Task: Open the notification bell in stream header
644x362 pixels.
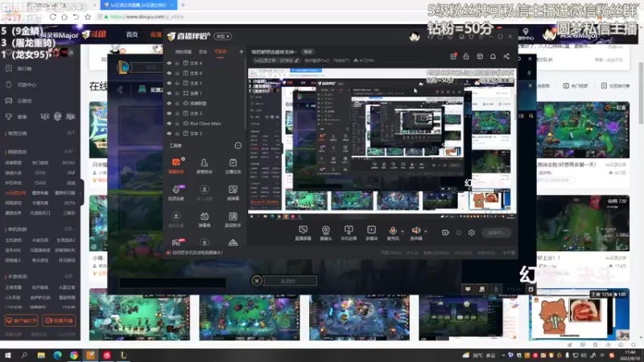Action: click(x=493, y=56)
